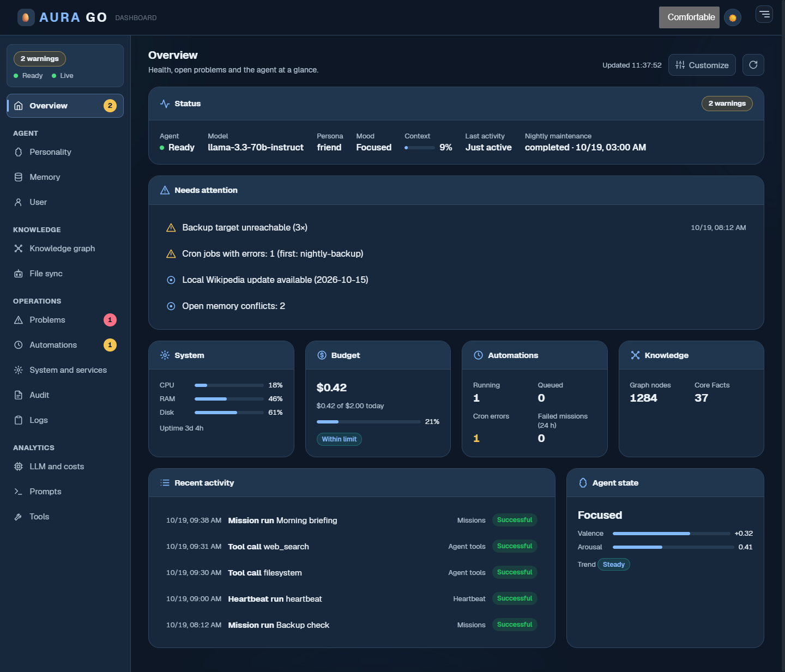Click the Problems warning triangle icon in sidebar
Viewport: 785px width, 672px height.
coord(19,320)
